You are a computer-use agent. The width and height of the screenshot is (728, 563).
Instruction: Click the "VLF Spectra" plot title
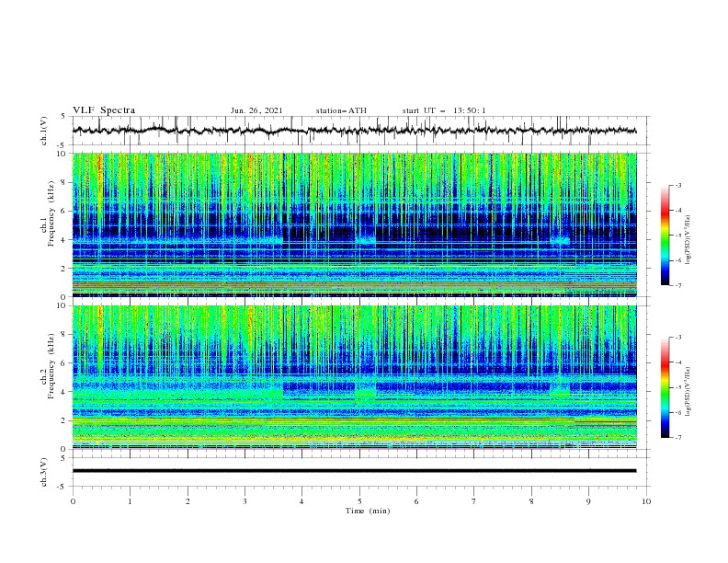104,110
